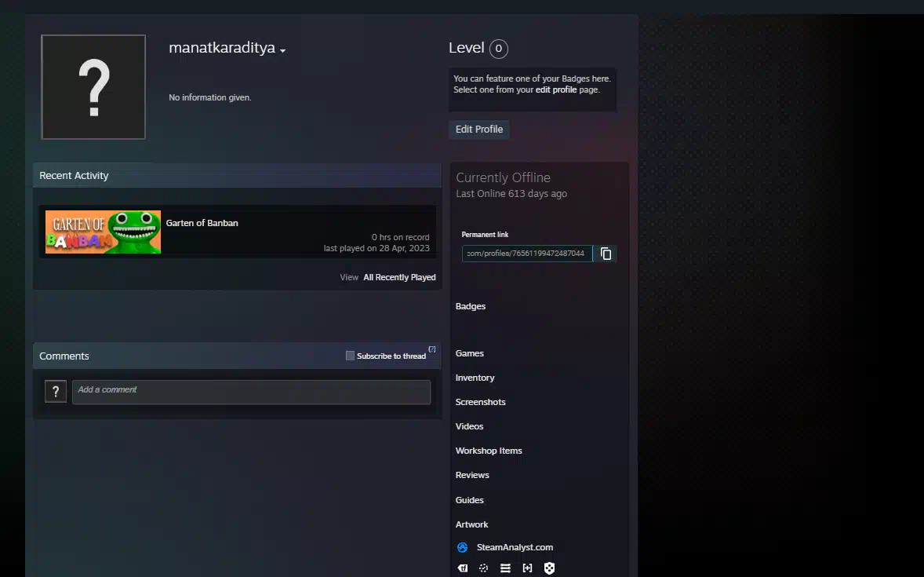Open the Guides section

tap(469, 500)
